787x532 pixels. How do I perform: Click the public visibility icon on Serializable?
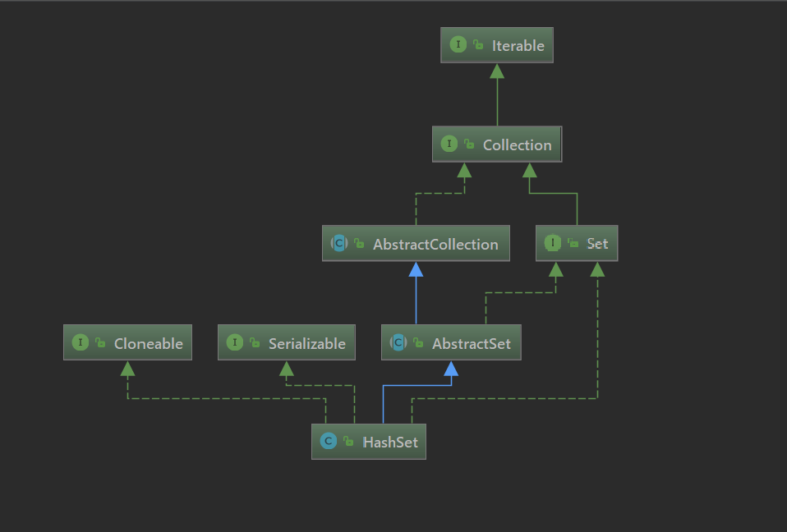pyautogui.click(x=255, y=344)
